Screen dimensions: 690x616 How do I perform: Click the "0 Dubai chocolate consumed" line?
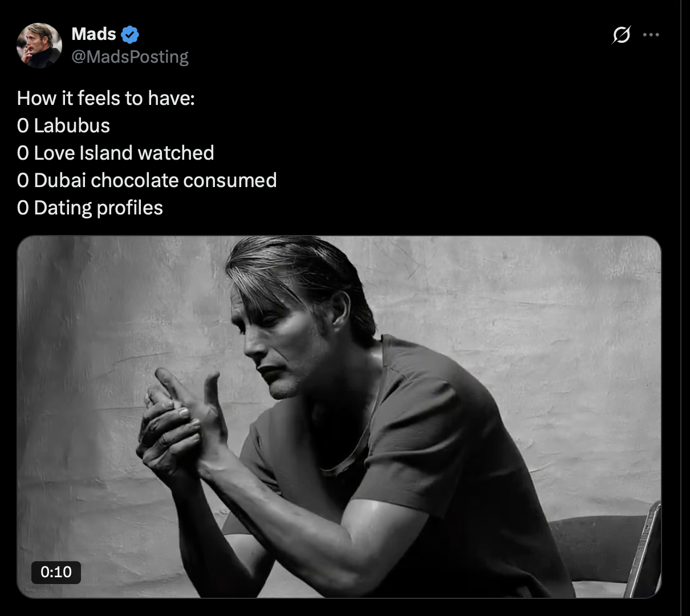(147, 180)
